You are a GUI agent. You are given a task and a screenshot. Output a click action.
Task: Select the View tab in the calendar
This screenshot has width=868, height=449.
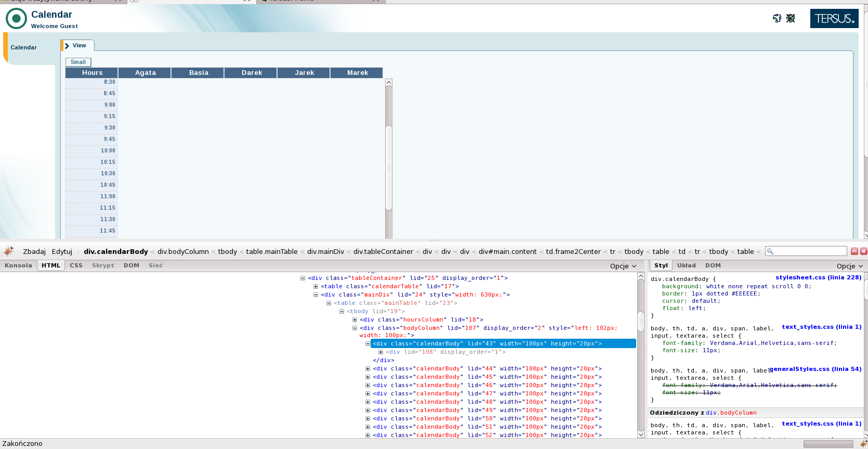click(x=77, y=46)
